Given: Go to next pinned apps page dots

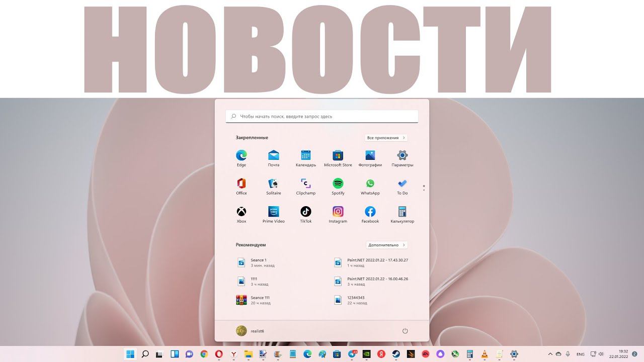Looking at the screenshot, I should tap(424, 188).
